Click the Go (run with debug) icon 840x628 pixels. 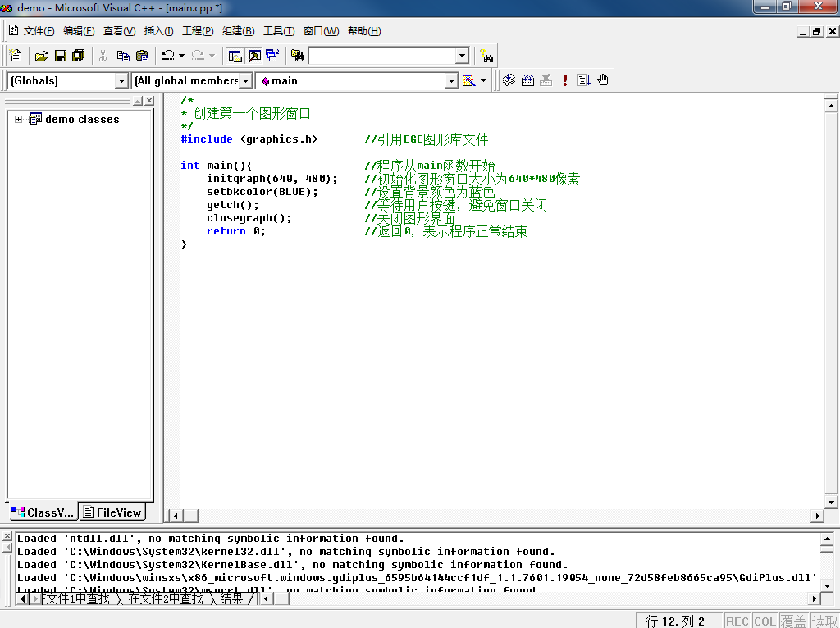584,80
